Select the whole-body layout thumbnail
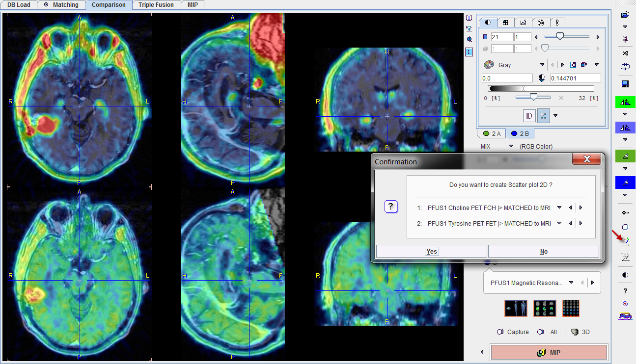 pos(516,308)
